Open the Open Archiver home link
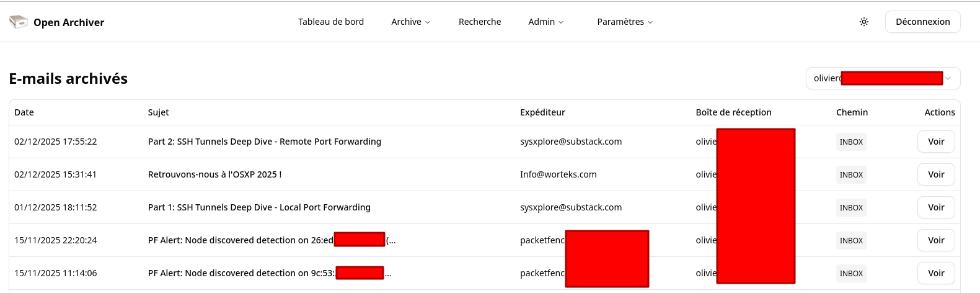This screenshot has width=980, height=293. point(69,22)
